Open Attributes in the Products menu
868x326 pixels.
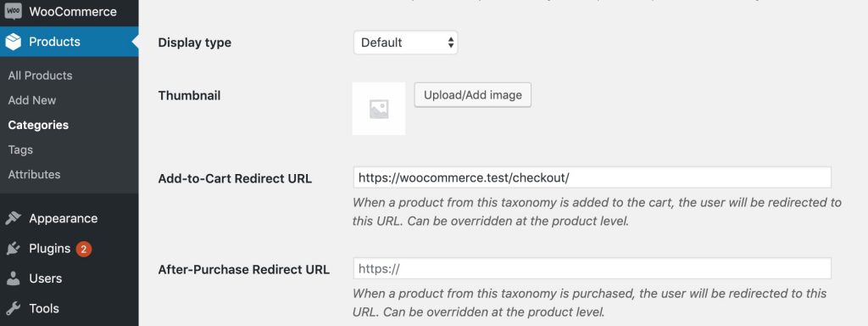tap(34, 174)
